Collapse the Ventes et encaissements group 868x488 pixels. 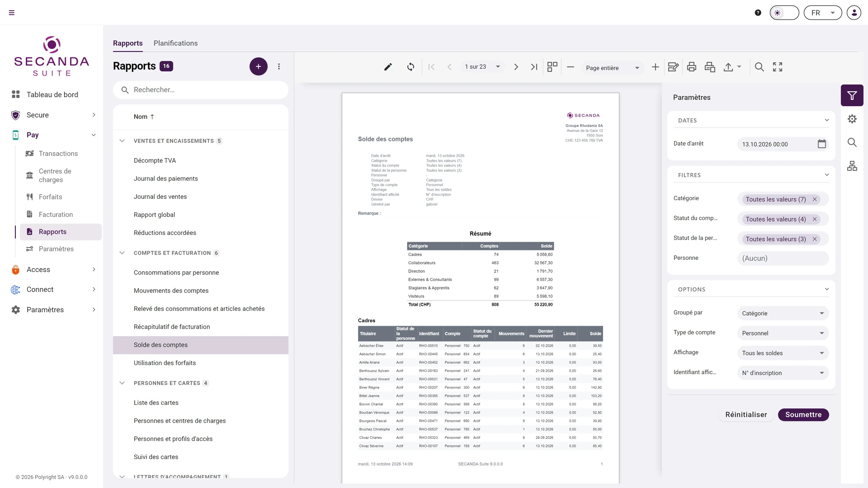[x=122, y=141]
